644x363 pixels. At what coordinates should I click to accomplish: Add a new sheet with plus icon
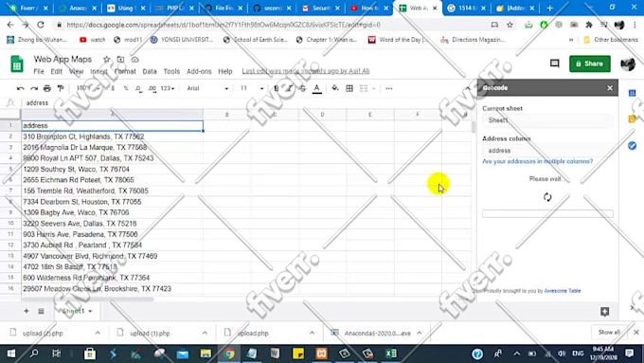27,311
